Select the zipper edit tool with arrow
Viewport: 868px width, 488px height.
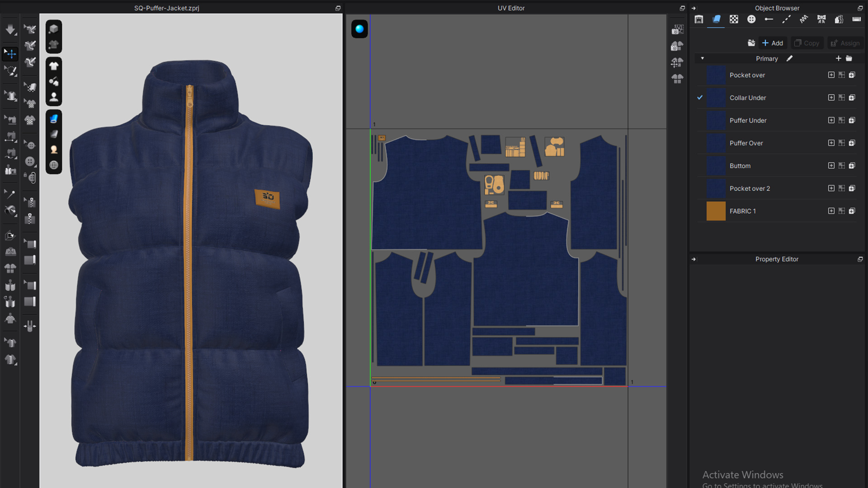[30, 202]
